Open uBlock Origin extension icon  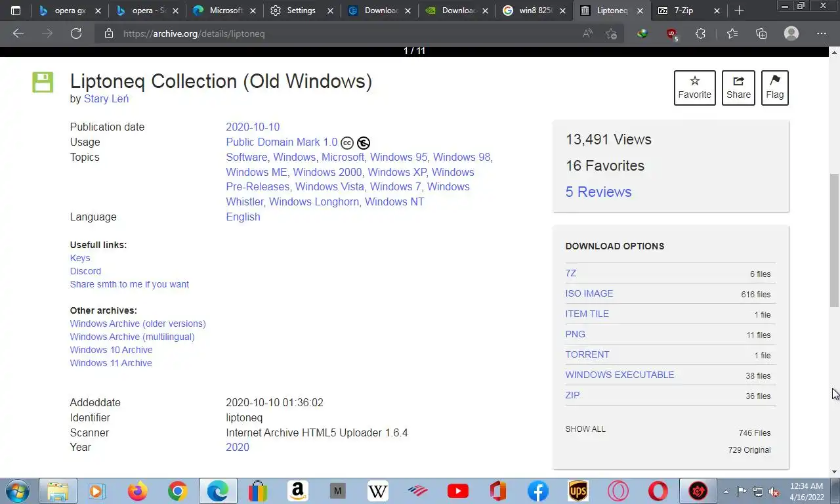671,33
